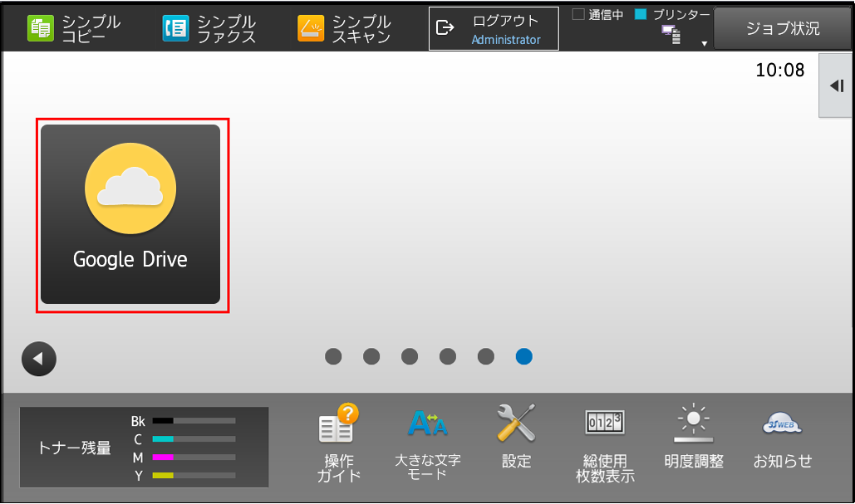Screen dimensions: 855x504
Task: Jump to third home page dot
Action: pyautogui.click(x=410, y=356)
